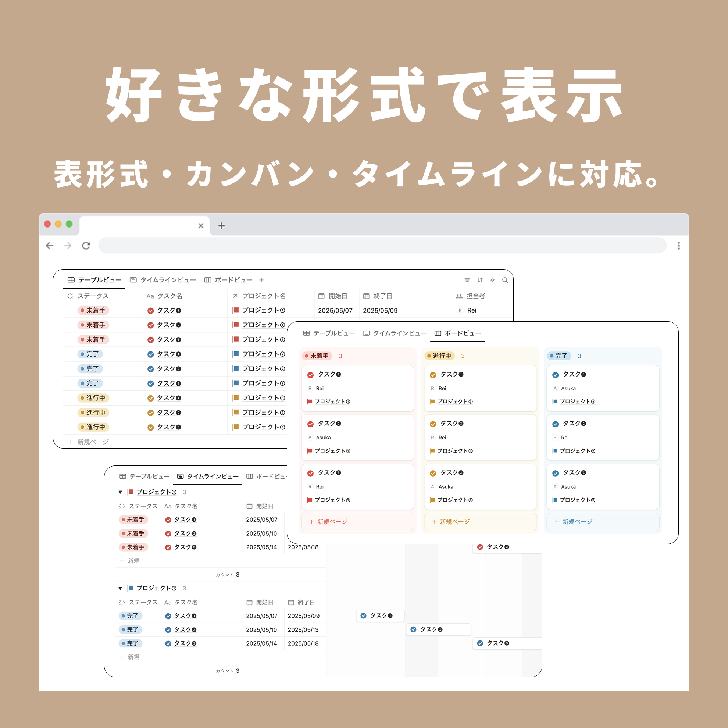Click the browser address bar

382,246
